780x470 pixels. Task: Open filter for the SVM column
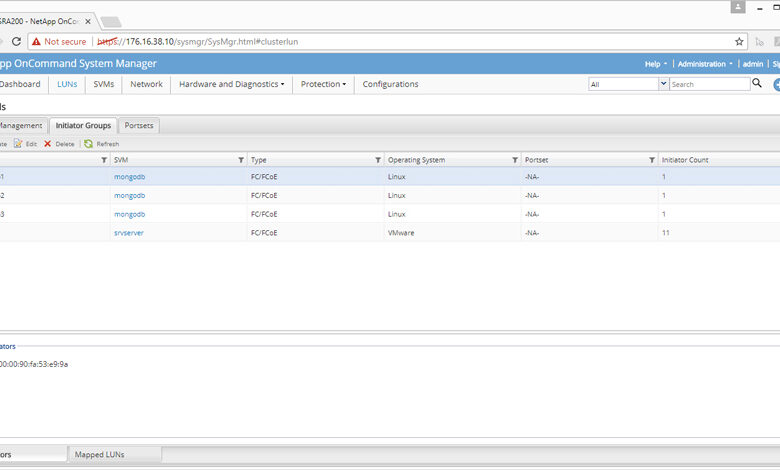click(241, 160)
